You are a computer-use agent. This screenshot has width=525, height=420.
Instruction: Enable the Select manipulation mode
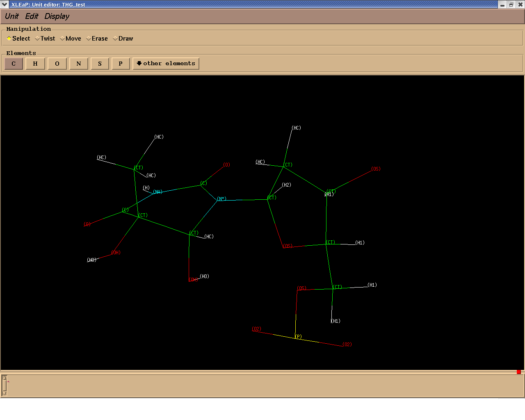pos(18,39)
